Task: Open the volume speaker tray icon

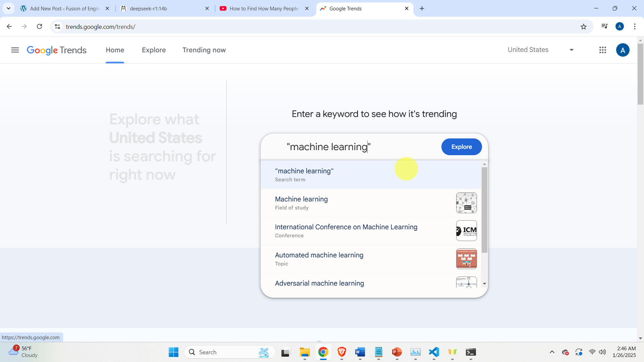Action: click(x=602, y=352)
